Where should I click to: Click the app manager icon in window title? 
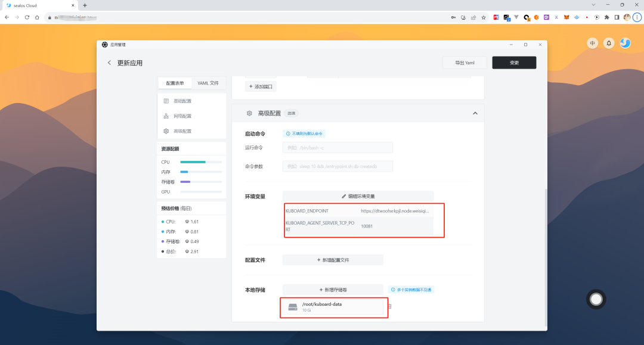(x=105, y=45)
